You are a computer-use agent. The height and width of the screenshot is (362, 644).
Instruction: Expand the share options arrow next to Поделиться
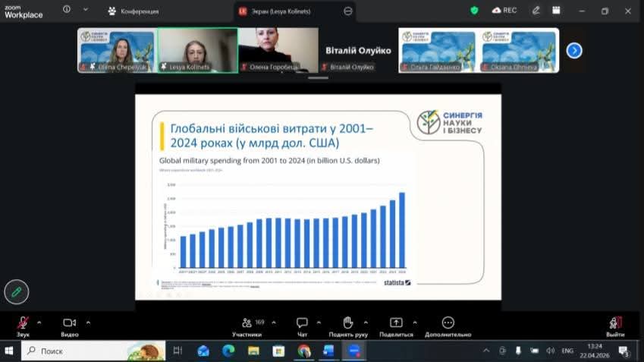[x=414, y=322]
